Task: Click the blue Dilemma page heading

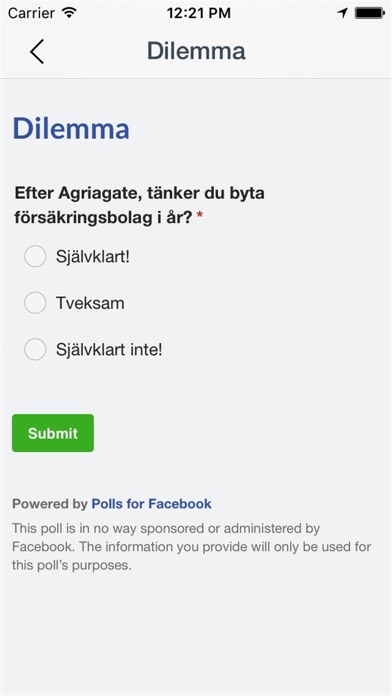Action: [71, 129]
